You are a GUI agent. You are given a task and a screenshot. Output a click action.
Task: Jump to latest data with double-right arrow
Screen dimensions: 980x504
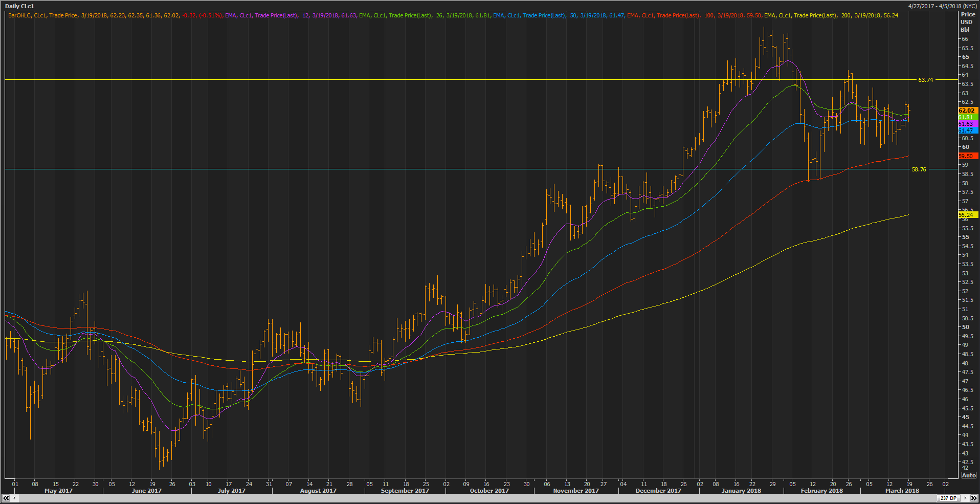pyautogui.click(x=973, y=498)
